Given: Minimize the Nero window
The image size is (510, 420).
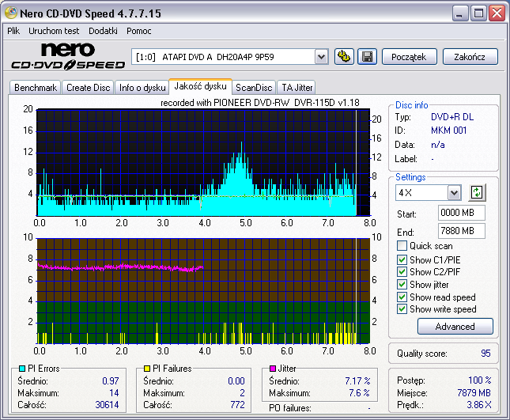Looking at the screenshot, I should click(x=460, y=13).
